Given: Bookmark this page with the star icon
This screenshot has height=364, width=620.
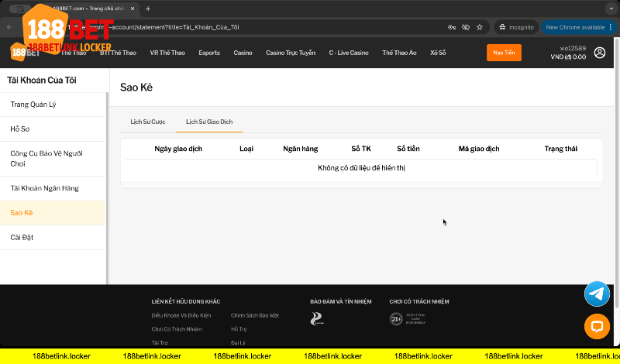Looking at the screenshot, I should coord(480,27).
